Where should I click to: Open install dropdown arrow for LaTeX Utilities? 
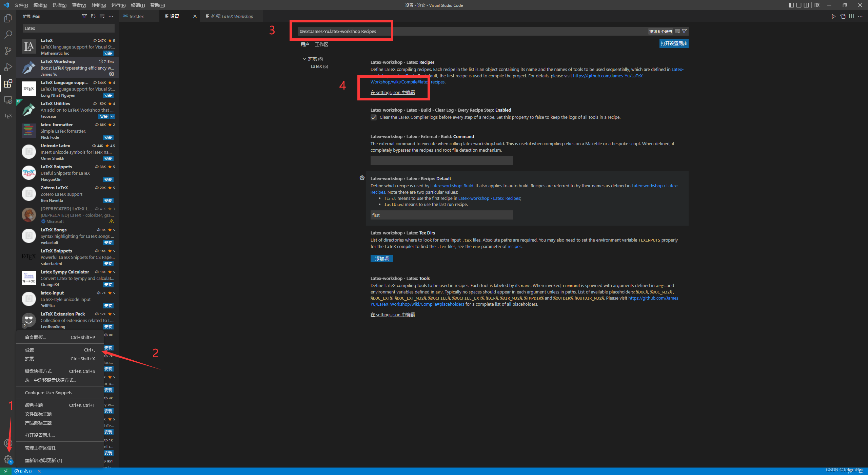(112, 116)
